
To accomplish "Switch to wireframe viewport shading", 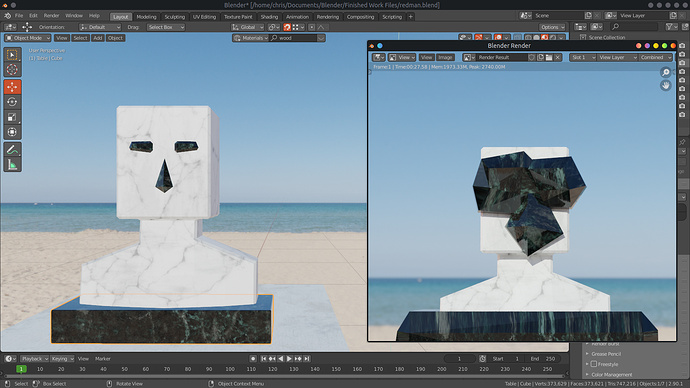I will point(528,38).
